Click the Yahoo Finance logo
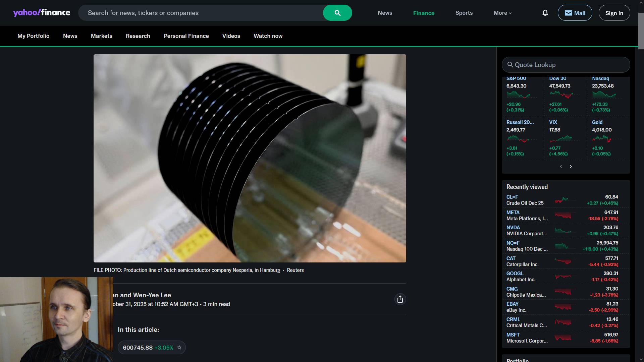Image resolution: width=644 pixels, height=362 pixels. [42, 13]
